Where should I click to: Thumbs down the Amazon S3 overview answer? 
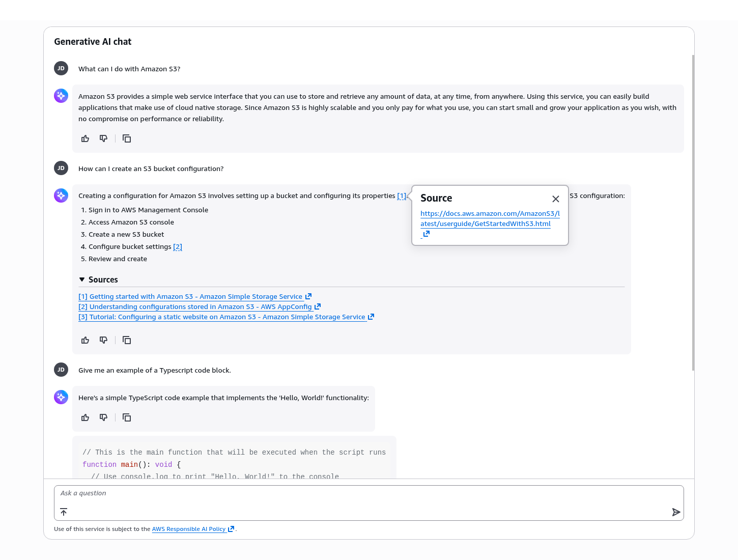click(104, 138)
